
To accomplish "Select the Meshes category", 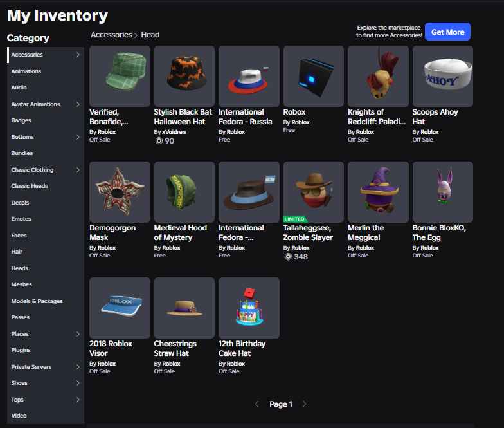I will tap(46, 284).
